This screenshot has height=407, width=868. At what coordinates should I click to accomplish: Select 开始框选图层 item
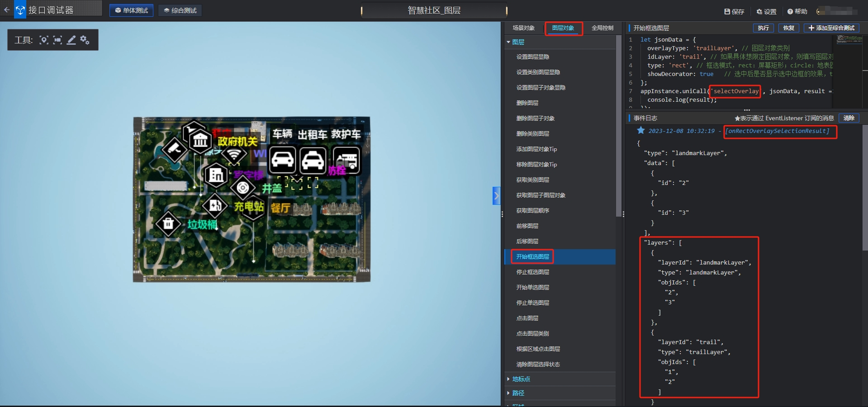pyautogui.click(x=560, y=257)
